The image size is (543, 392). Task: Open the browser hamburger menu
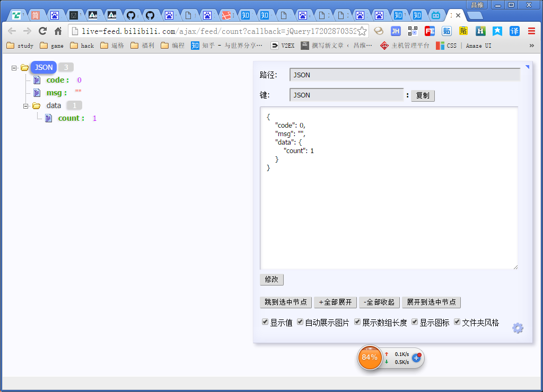[530, 31]
